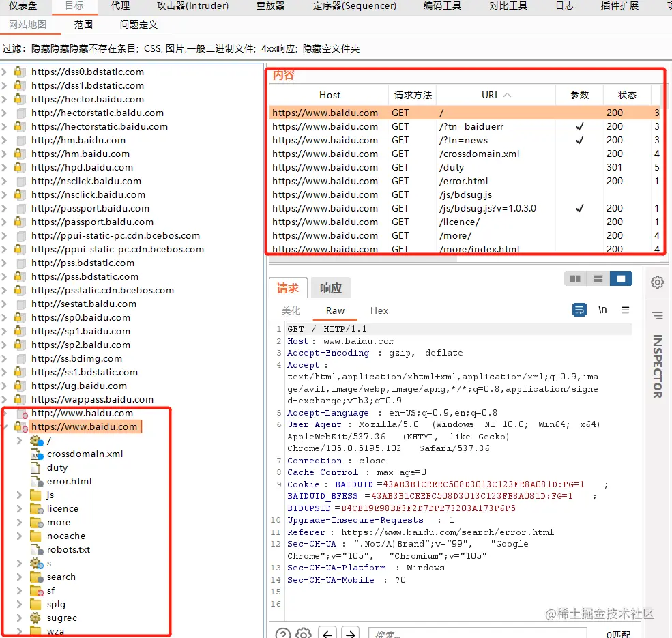
Task: Sort table by URL column header
Action: [495, 95]
